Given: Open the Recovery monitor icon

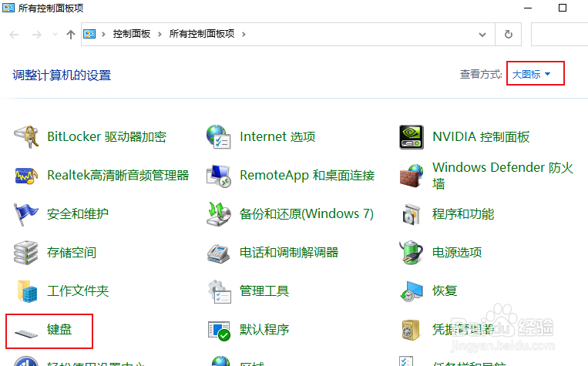Looking at the screenshot, I should click(412, 291).
